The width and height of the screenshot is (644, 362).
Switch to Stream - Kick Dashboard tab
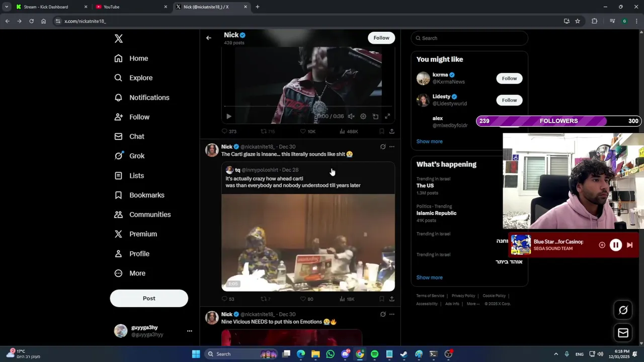[x=52, y=7]
